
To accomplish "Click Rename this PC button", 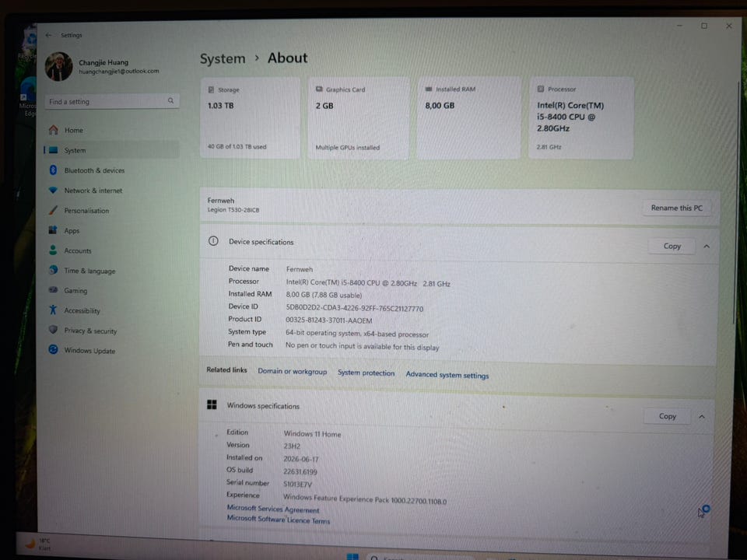I will point(676,208).
